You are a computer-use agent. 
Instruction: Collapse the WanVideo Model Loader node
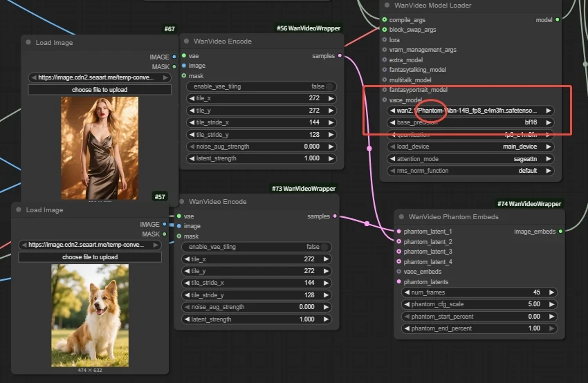point(387,6)
